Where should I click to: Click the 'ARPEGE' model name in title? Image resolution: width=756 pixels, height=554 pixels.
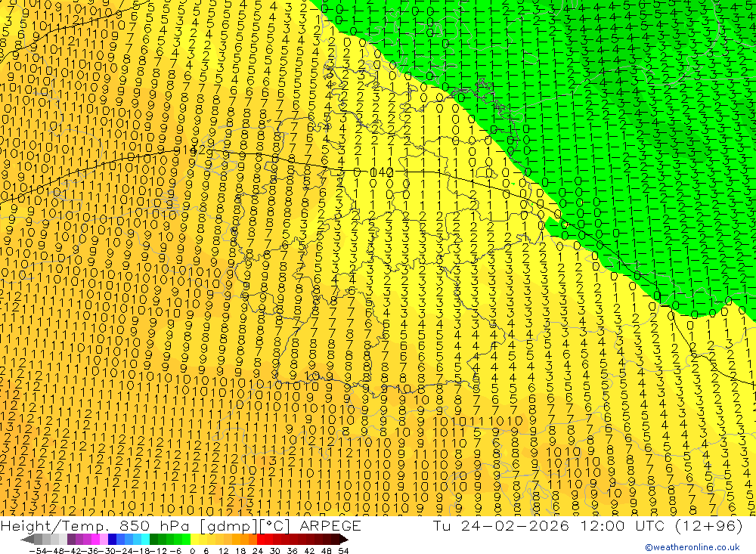(330, 525)
